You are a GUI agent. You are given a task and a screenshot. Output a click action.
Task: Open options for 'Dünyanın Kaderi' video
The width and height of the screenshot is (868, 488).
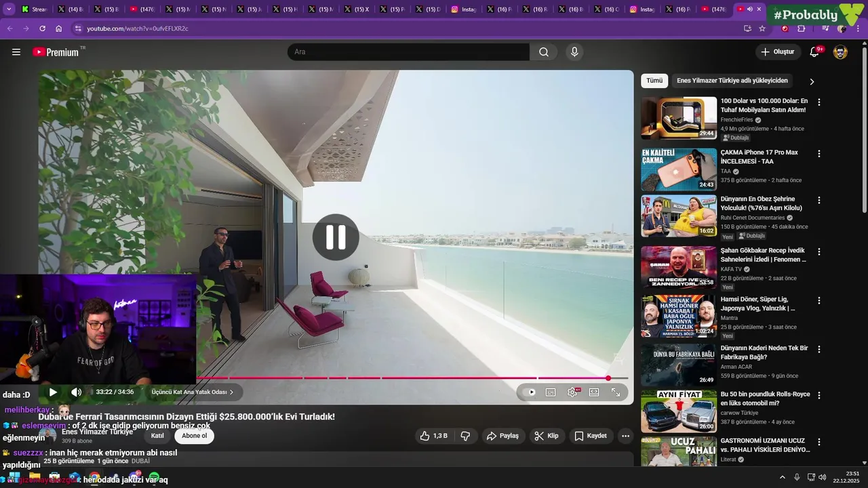click(818, 349)
